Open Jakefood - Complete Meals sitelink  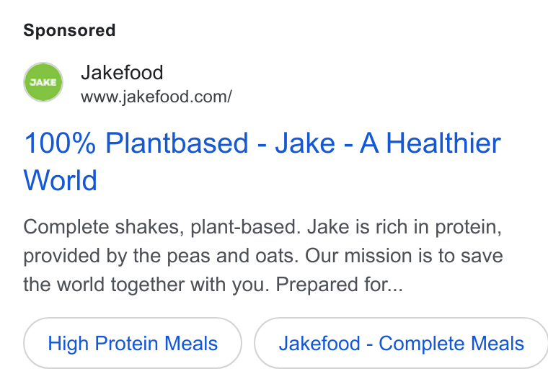pos(401,343)
